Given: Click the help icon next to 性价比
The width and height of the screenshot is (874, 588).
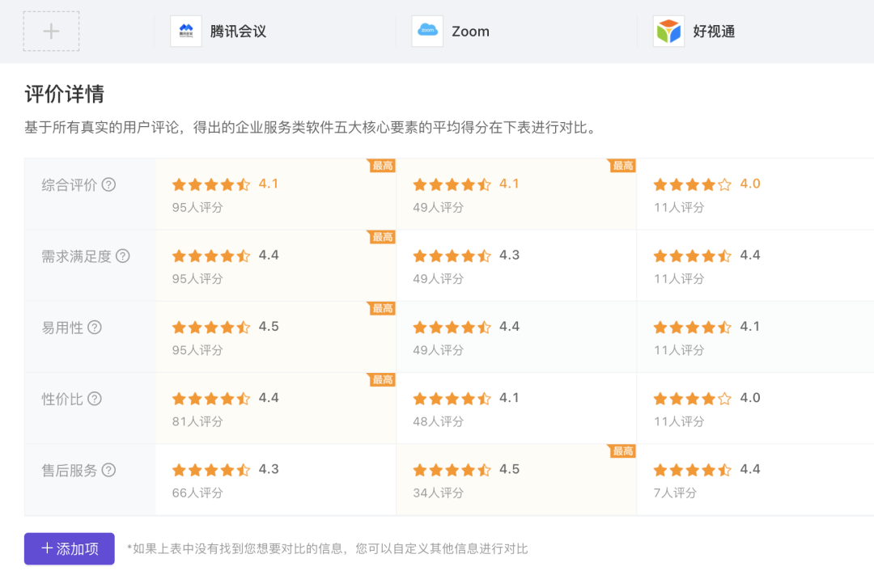Looking at the screenshot, I should pyautogui.click(x=95, y=399).
